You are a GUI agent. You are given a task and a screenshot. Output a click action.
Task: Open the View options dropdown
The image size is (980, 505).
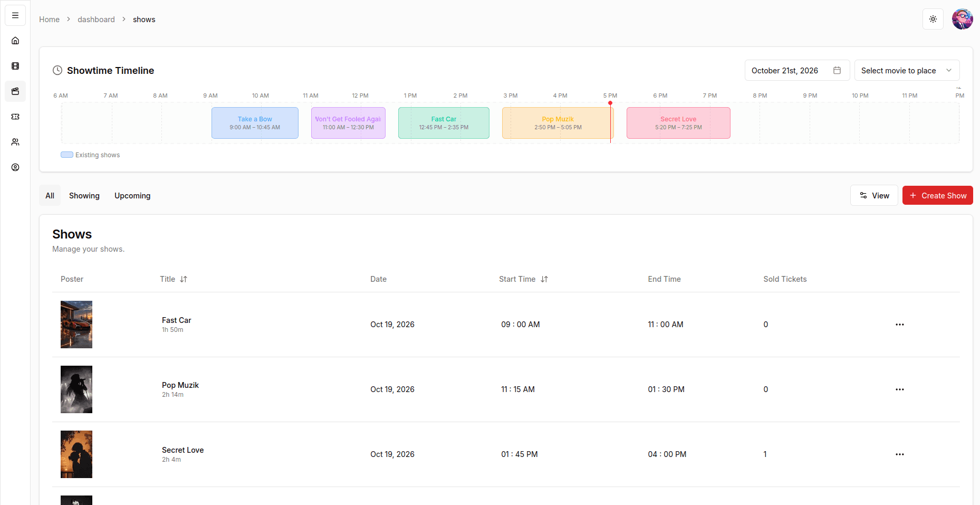(x=874, y=195)
